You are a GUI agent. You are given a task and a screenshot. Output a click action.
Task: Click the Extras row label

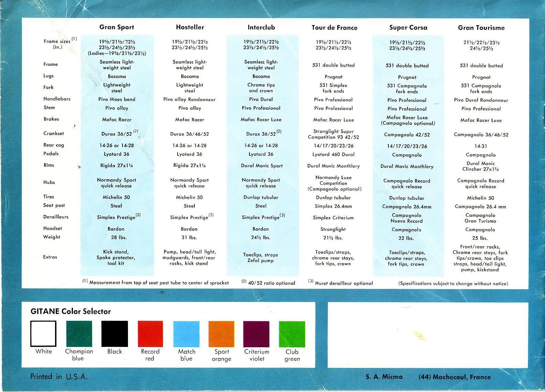[50, 257]
